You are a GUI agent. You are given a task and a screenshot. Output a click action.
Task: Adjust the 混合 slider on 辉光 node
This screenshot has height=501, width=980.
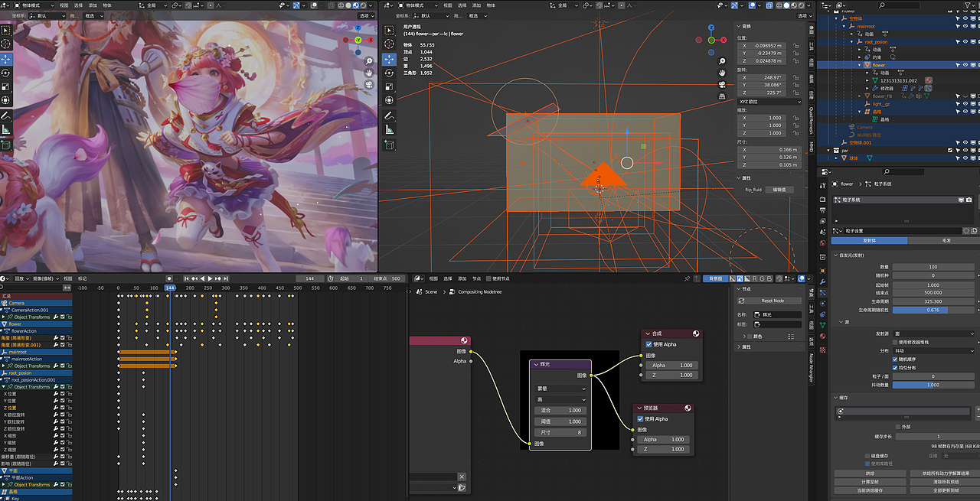pyautogui.click(x=560, y=411)
